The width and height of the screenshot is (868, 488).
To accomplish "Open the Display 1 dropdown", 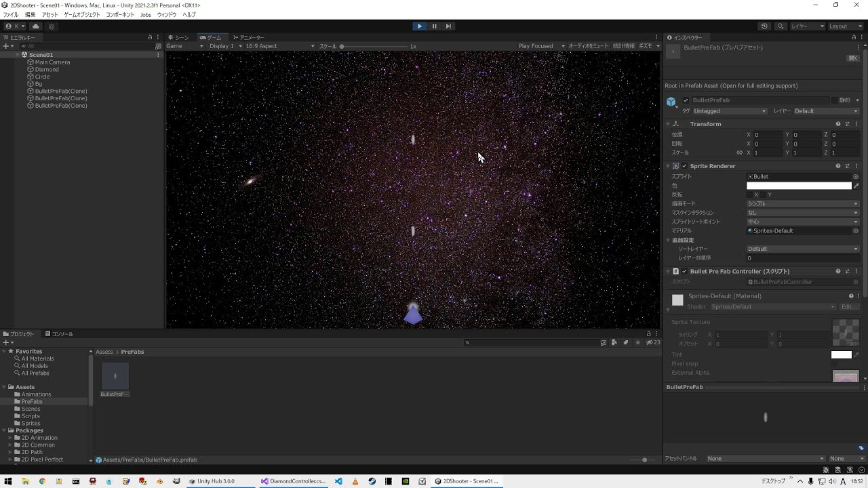I will [225, 46].
